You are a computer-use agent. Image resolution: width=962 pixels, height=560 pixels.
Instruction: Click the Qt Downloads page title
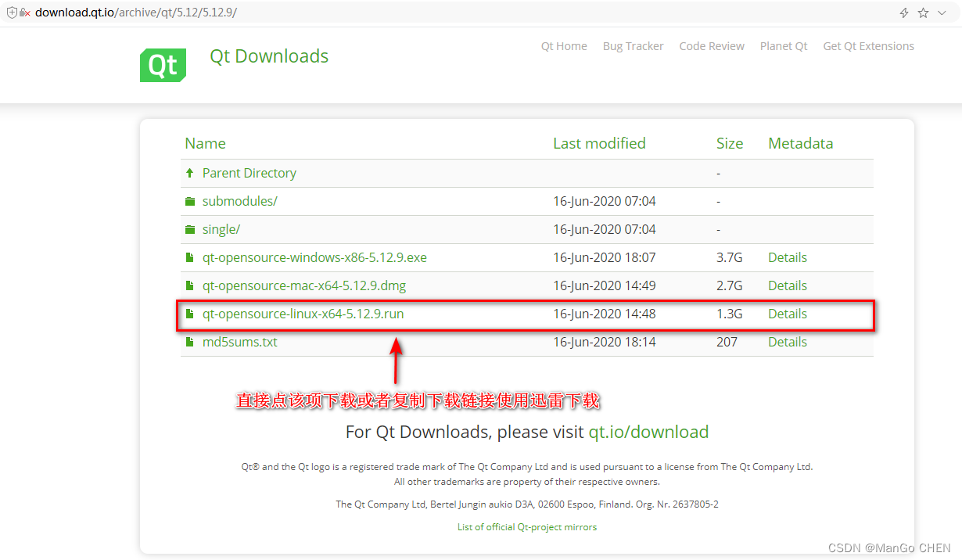pos(269,56)
